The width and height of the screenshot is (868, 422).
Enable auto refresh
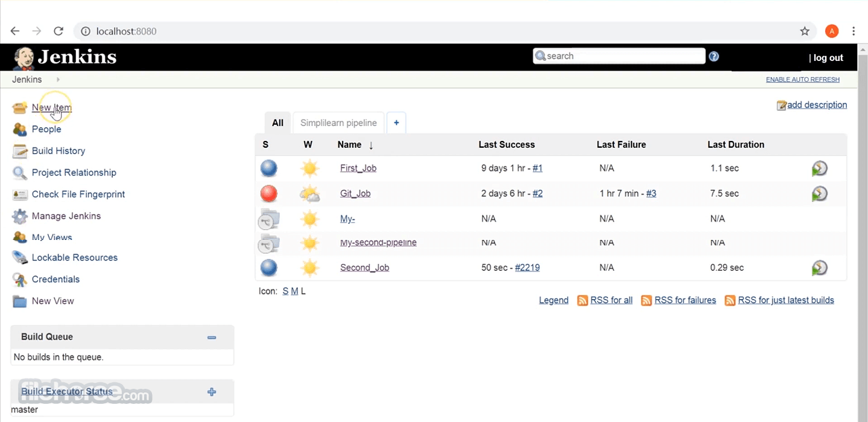(802, 80)
